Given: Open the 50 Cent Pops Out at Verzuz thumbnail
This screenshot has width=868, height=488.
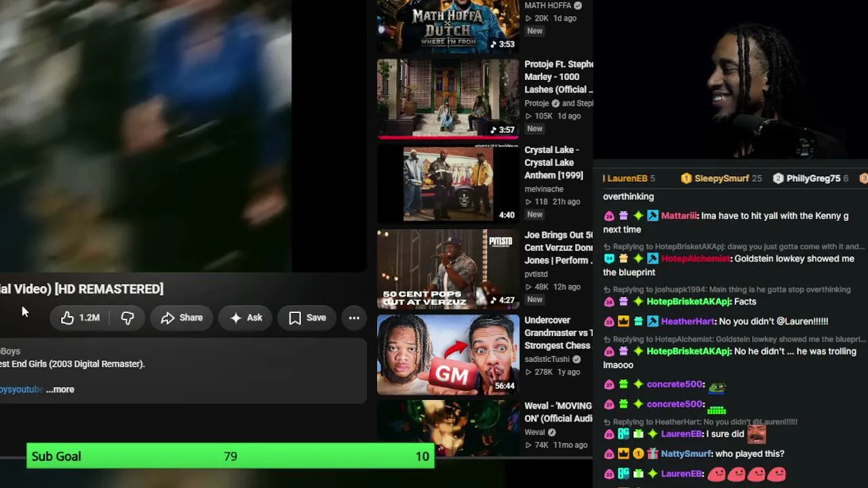Looking at the screenshot, I should tap(448, 269).
